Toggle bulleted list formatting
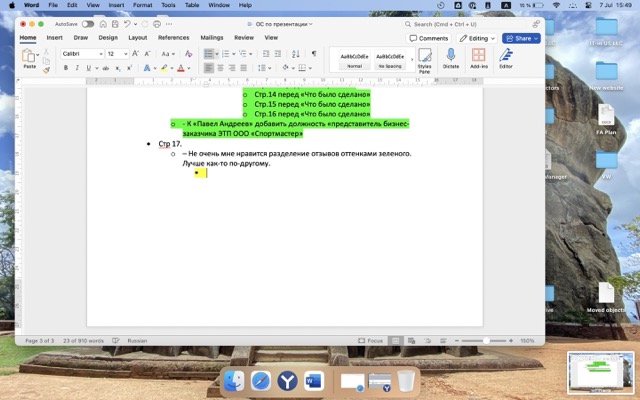Image resolution: width=640 pixels, height=400 pixels. click(x=209, y=53)
